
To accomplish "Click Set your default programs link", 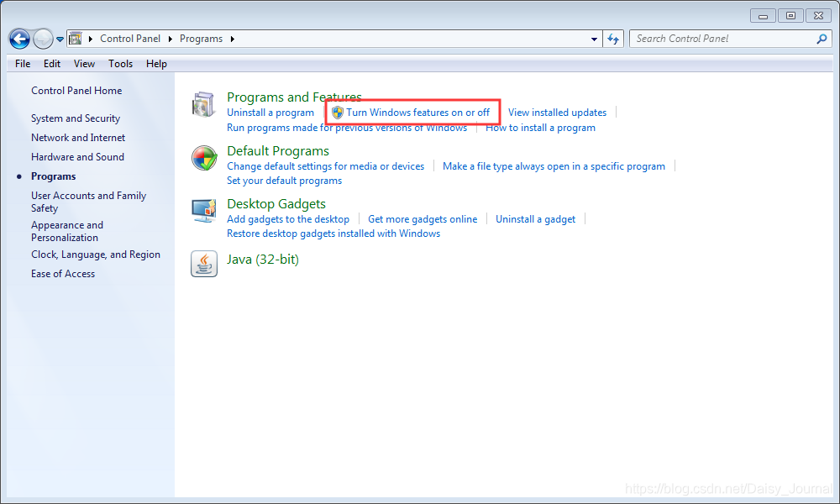I will coord(285,181).
